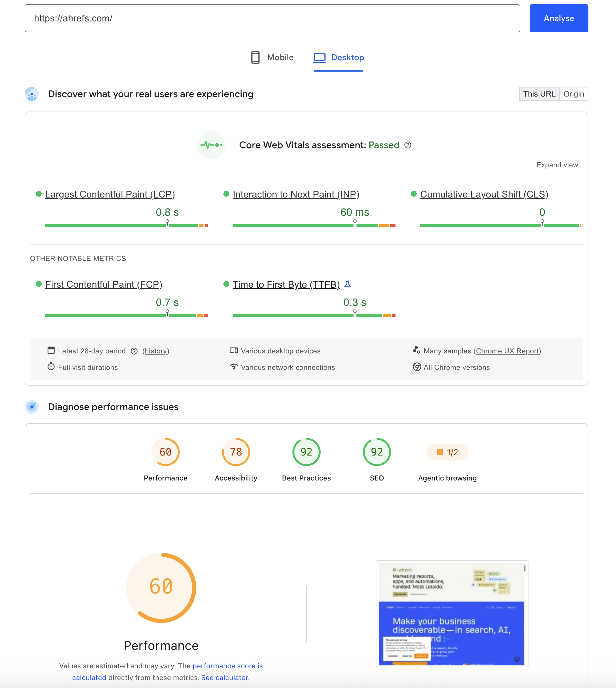The width and height of the screenshot is (616, 688).
Task: Click the Analyse button
Action: coord(559,18)
